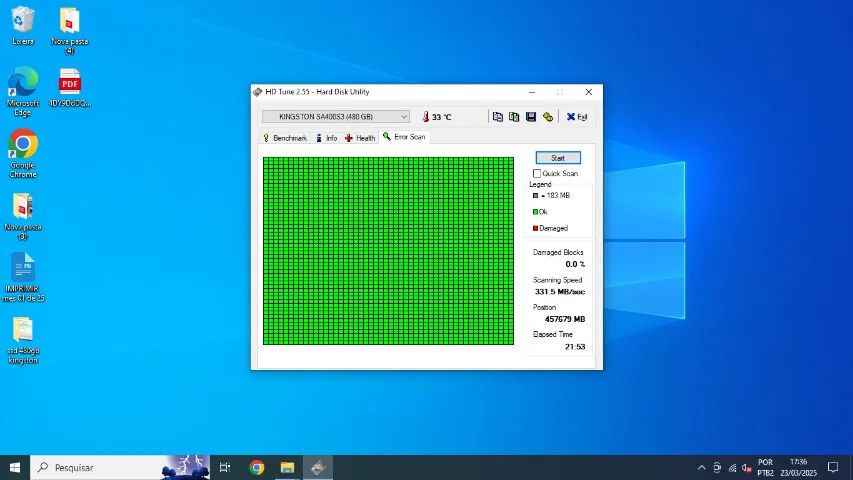Open File Explorer from the taskbar

(x=287, y=468)
